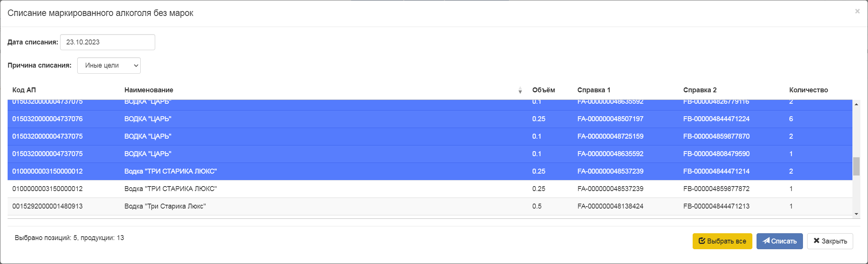Viewport: 868px width, 264px height.
Task: Click the Объём column header
Action: [543, 90]
